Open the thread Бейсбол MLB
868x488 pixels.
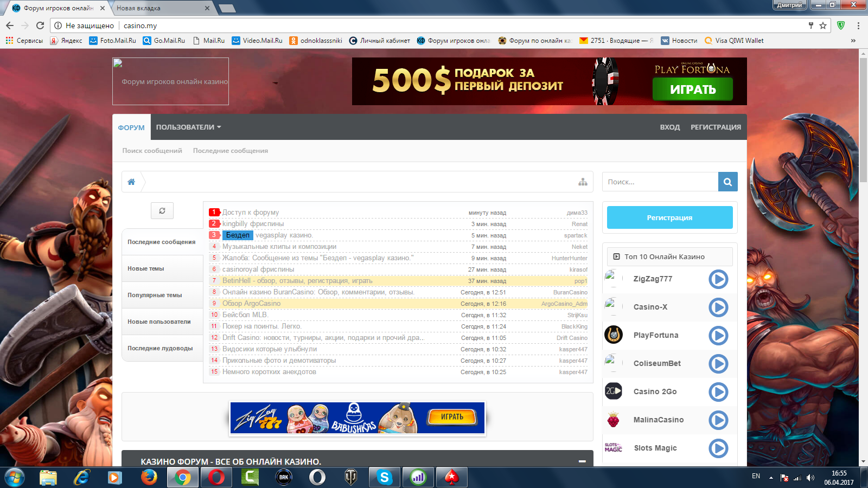(x=245, y=315)
